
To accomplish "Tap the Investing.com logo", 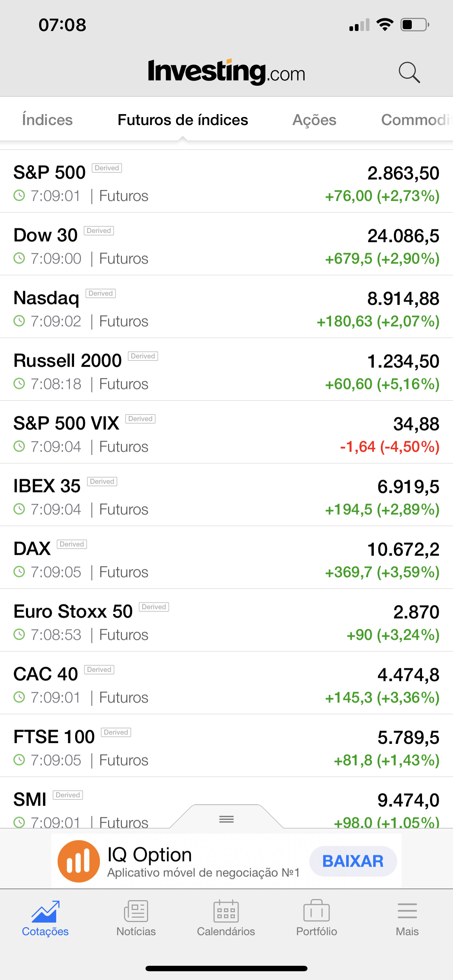I will [x=226, y=71].
